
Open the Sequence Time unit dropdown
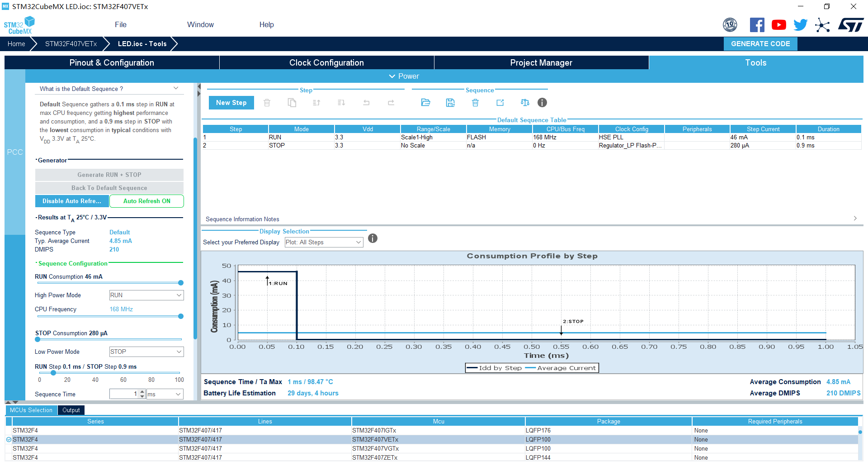(x=165, y=394)
